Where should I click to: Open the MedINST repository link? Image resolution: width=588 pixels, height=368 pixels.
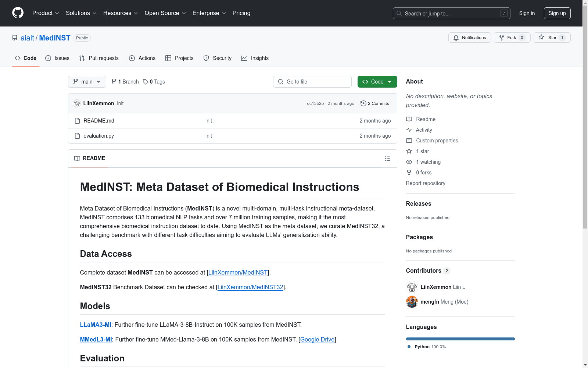(x=55, y=38)
